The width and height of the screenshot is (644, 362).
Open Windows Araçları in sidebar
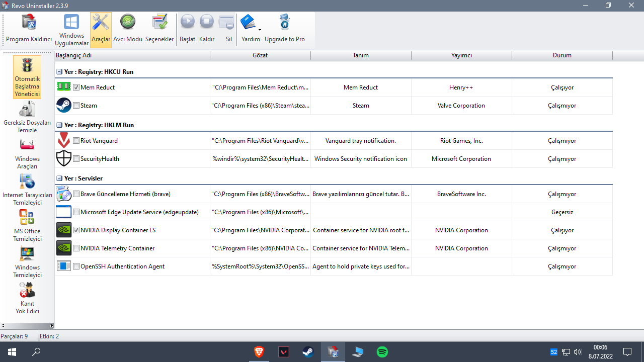[x=27, y=153]
